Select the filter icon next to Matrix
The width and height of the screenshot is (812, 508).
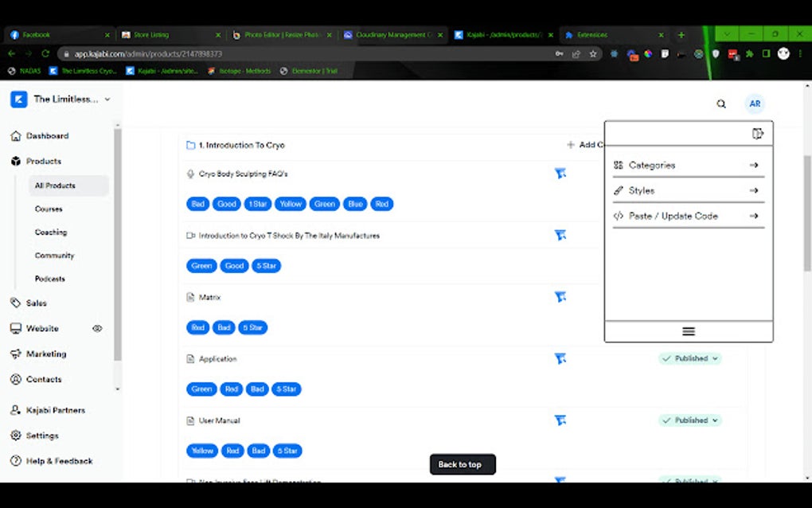tap(560, 296)
